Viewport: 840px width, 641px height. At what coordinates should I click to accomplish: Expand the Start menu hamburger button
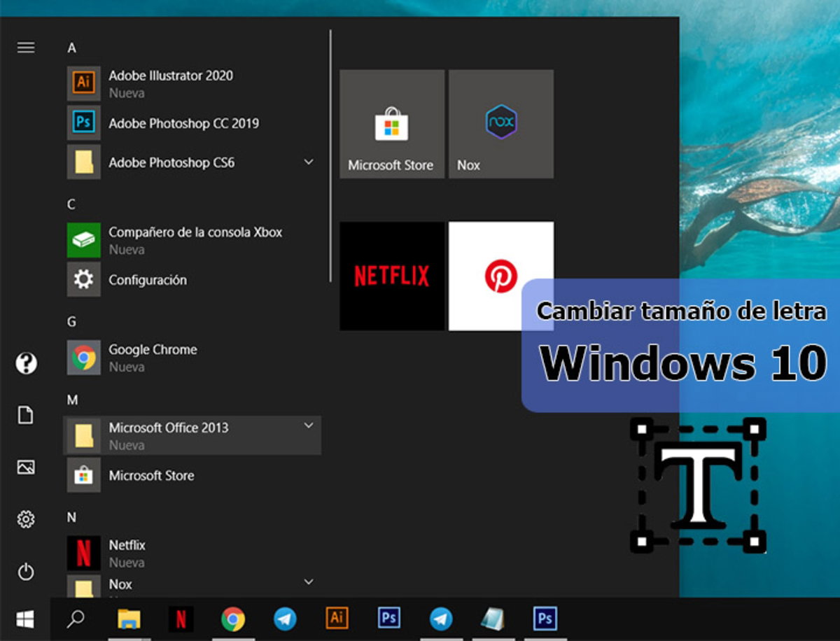click(26, 48)
